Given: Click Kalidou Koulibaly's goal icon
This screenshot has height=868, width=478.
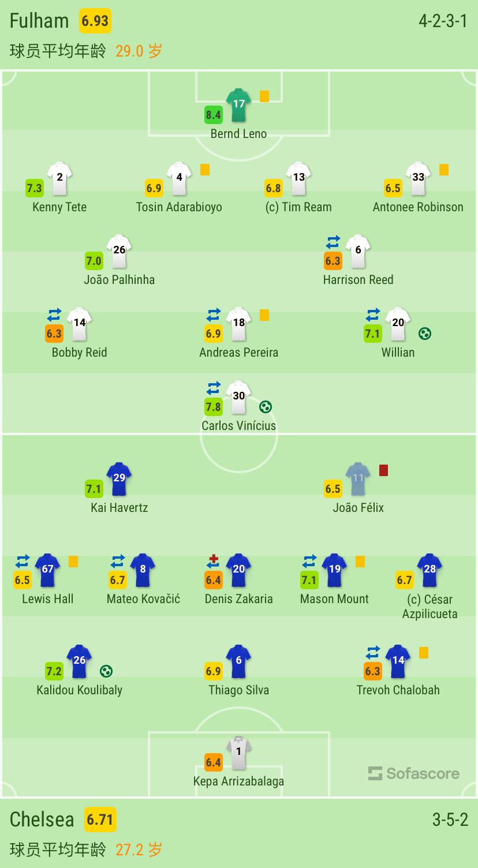Looking at the screenshot, I should (106, 671).
